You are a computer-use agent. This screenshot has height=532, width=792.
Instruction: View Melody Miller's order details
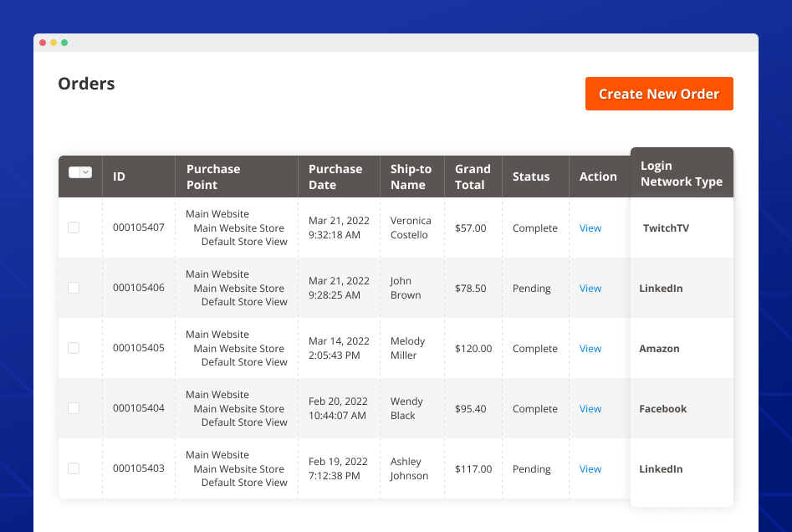(x=590, y=349)
